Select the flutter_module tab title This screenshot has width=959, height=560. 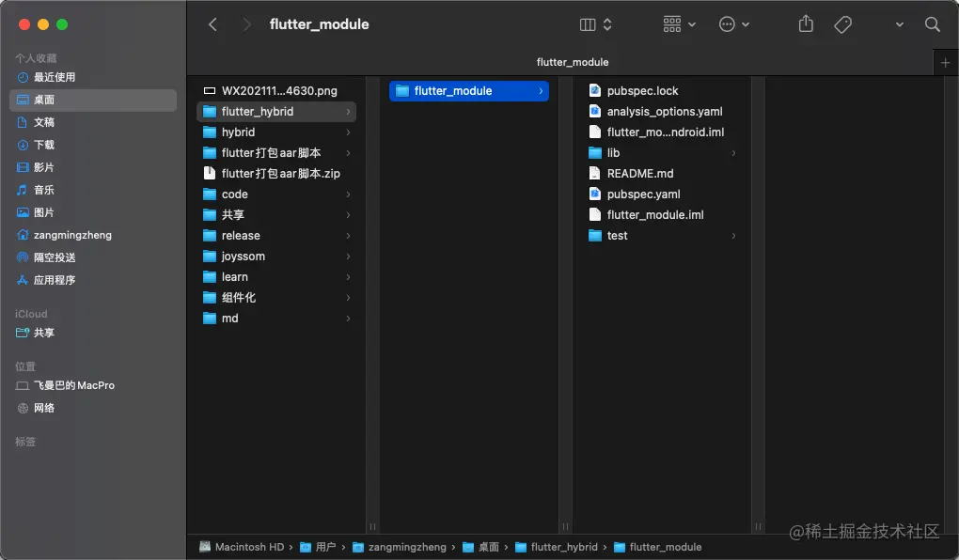coord(573,62)
